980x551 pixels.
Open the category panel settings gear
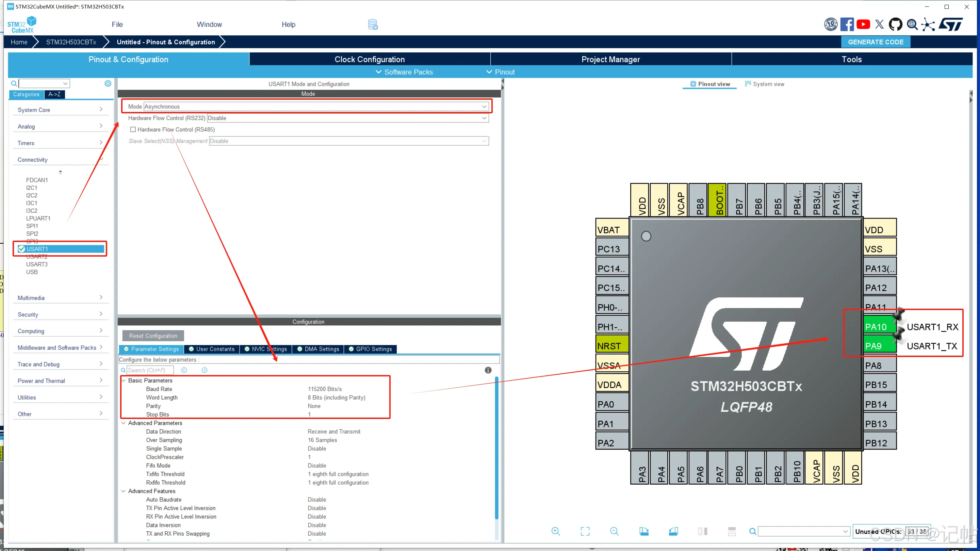tap(108, 83)
